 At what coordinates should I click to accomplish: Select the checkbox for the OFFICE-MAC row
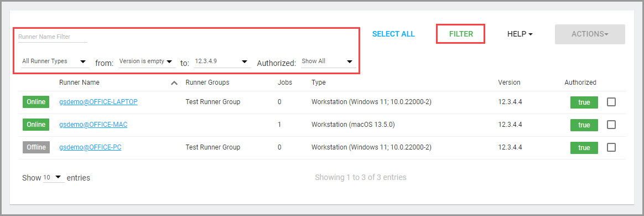611,125
